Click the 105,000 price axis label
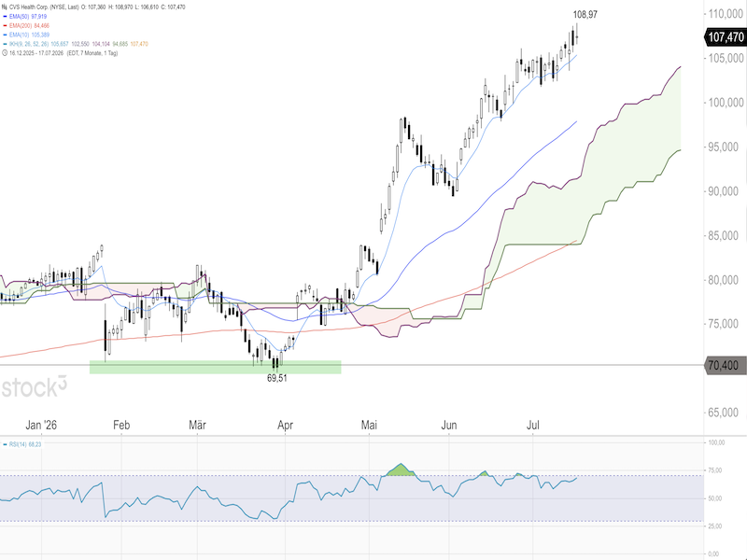The height and width of the screenshot is (560, 747). [726, 58]
